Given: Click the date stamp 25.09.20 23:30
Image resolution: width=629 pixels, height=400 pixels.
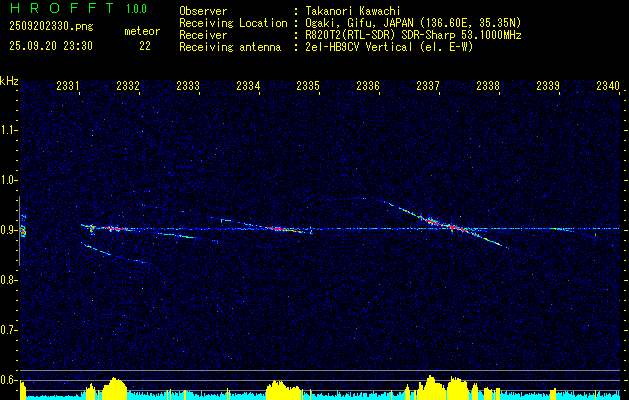Looking at the screenshot, I should pyautogui.click(x=51, y=46).
